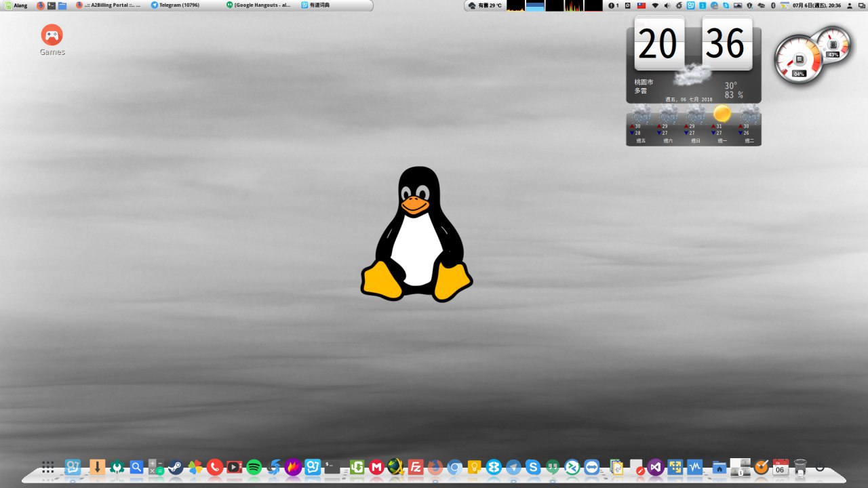Open the home folder in the dock
This screenshot has width=868, height=488.
[719, 466]
